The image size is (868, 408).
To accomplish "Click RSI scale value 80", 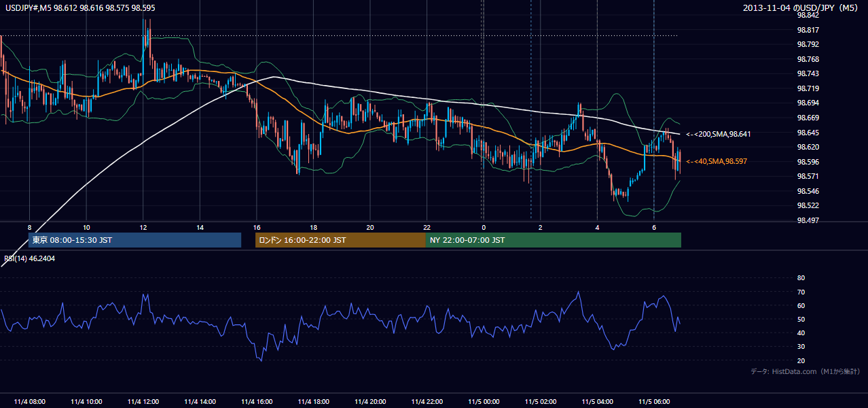I will click(x=801, y=278).
